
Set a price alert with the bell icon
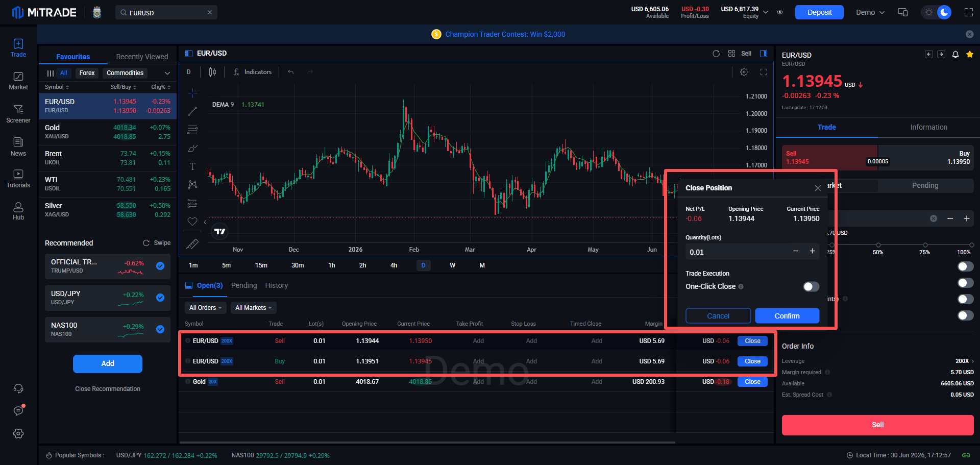click(x=955, y=55)
